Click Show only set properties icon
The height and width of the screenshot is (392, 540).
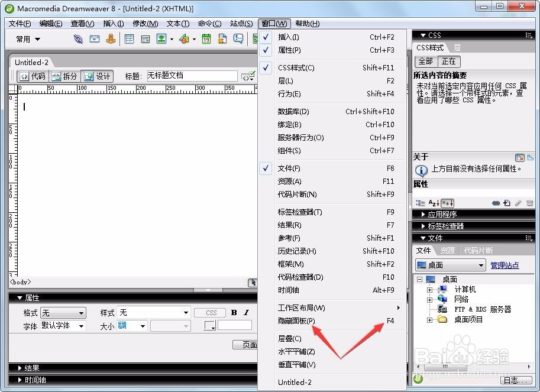[x=447, y=203]
